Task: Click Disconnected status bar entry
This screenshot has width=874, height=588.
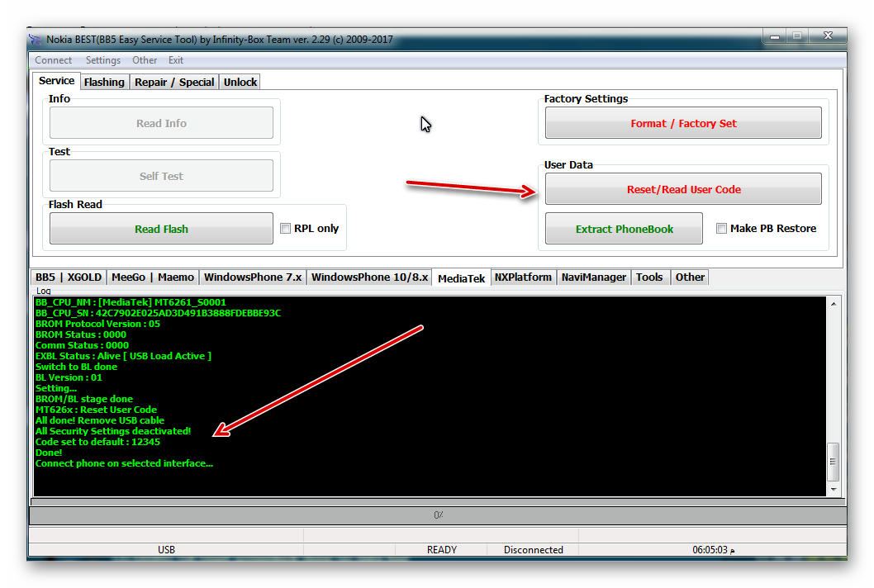Action: (534, 549)
